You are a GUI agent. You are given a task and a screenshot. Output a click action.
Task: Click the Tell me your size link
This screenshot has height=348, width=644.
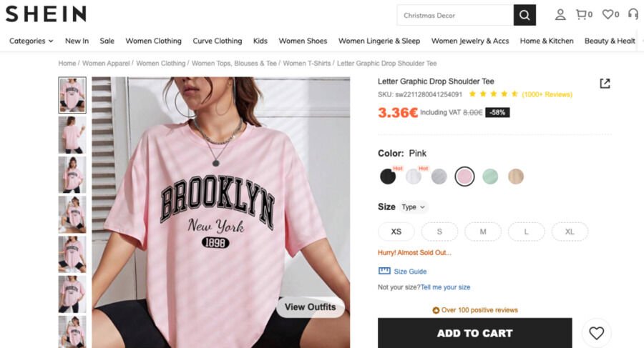point(445,287)
